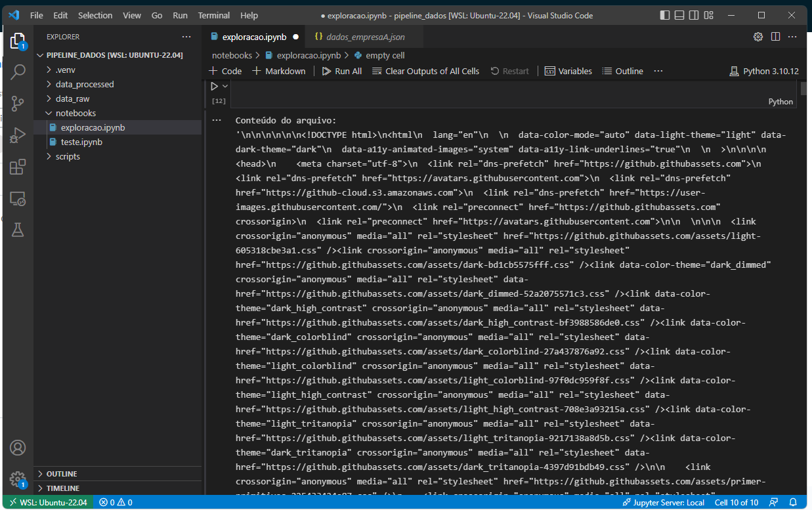Toggle Primary Side Bar layout button
This screenshot has width=812, height=510.
[665, 15]
